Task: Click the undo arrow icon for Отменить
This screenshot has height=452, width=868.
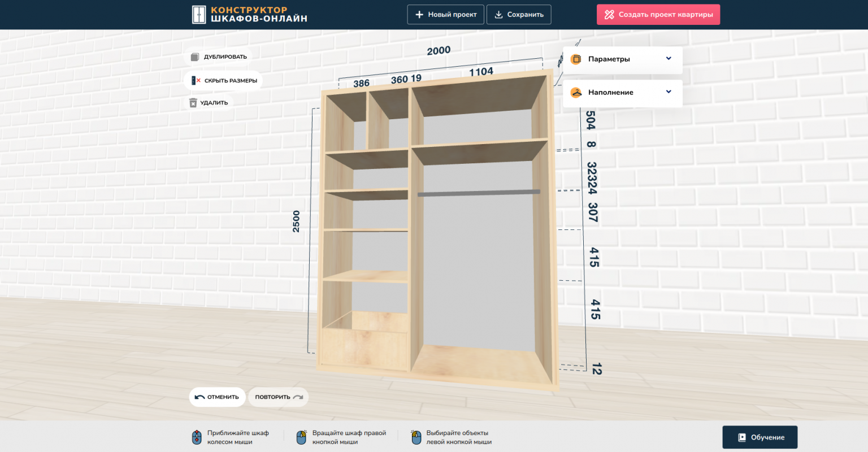Action: tap(199, 397)
